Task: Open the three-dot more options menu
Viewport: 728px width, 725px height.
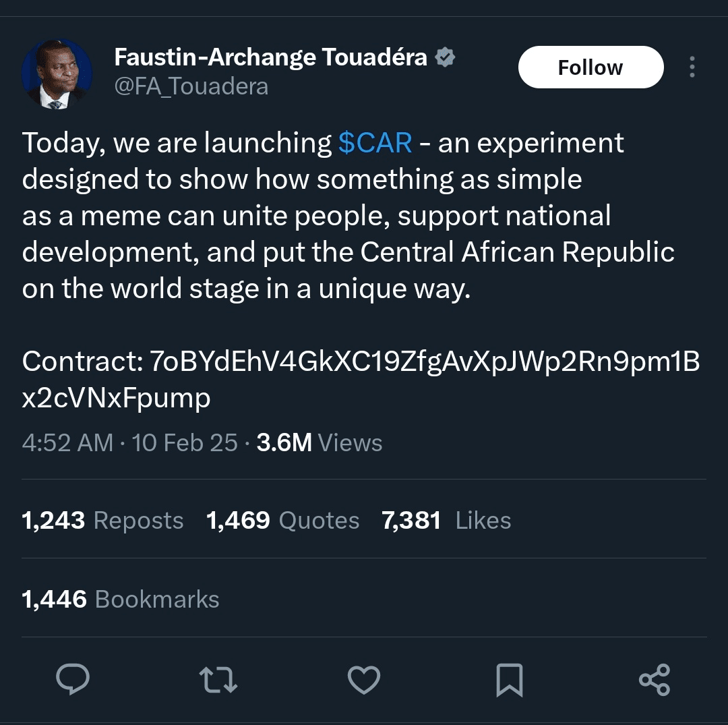Action: 692,67
